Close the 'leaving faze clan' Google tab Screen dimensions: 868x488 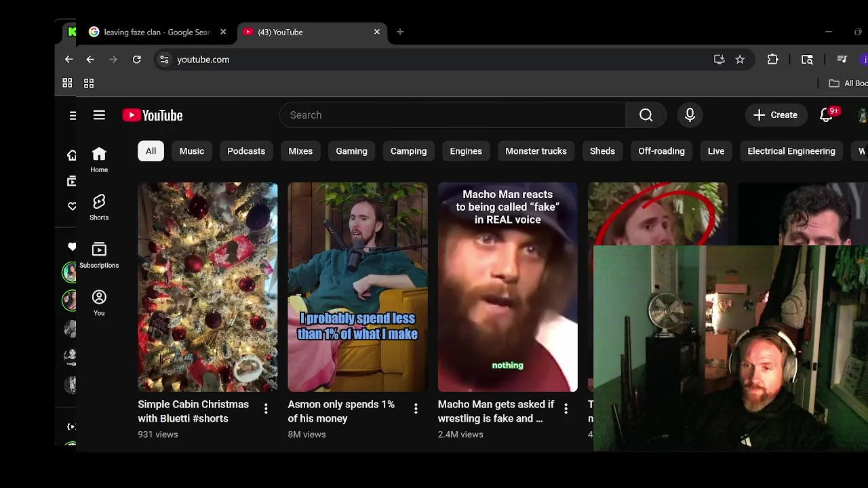click(223, 32)
